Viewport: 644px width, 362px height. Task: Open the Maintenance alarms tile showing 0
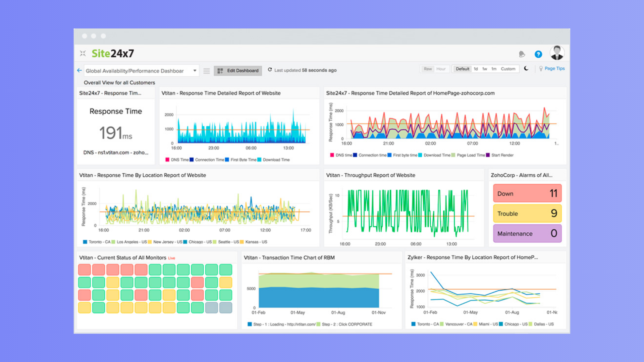point(527,233)
